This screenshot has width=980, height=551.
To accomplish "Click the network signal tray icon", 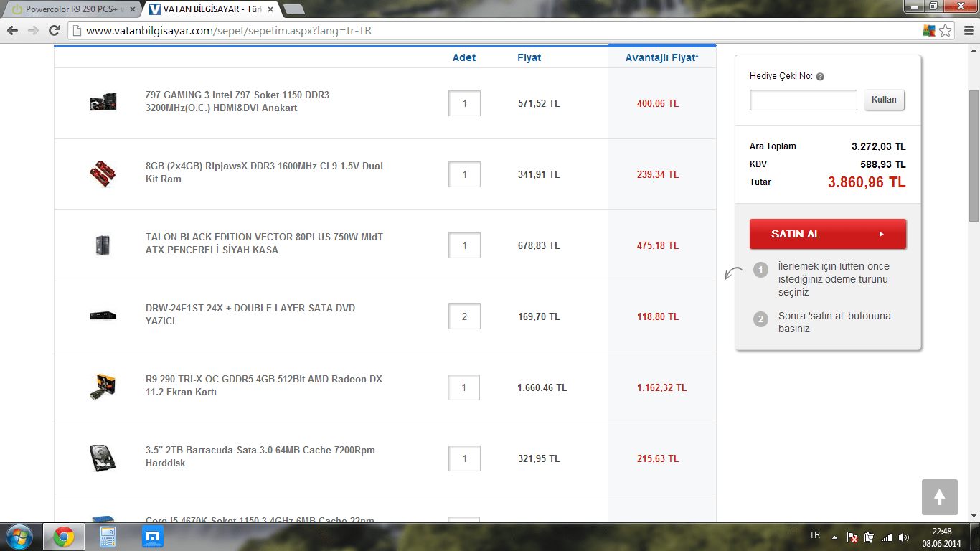I will (x=887, y=537).
